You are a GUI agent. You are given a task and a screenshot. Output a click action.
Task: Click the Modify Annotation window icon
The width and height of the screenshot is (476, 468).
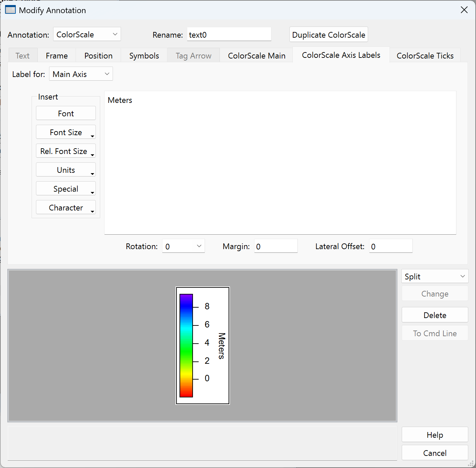pyautogui.click(x=10, y=10)
